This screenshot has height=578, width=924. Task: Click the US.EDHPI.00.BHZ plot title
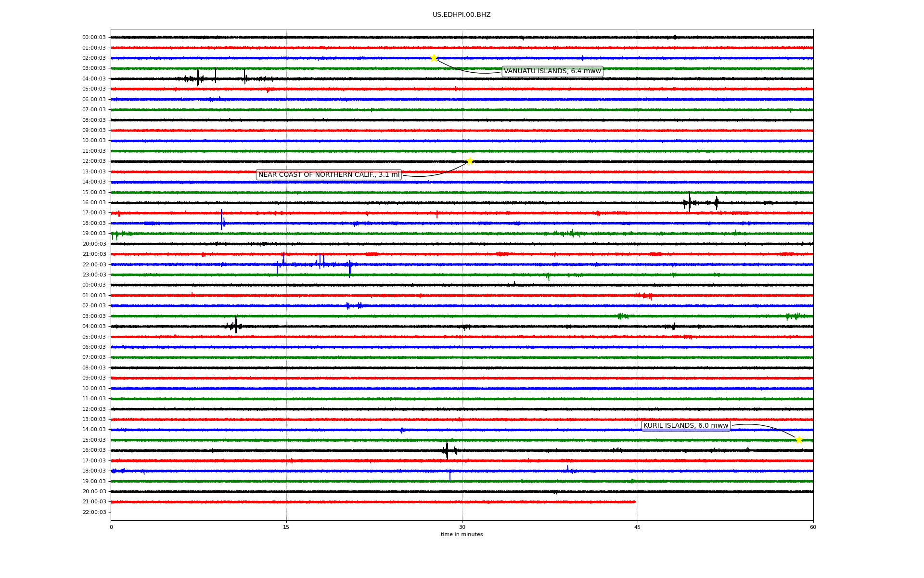tap(462, 15)
